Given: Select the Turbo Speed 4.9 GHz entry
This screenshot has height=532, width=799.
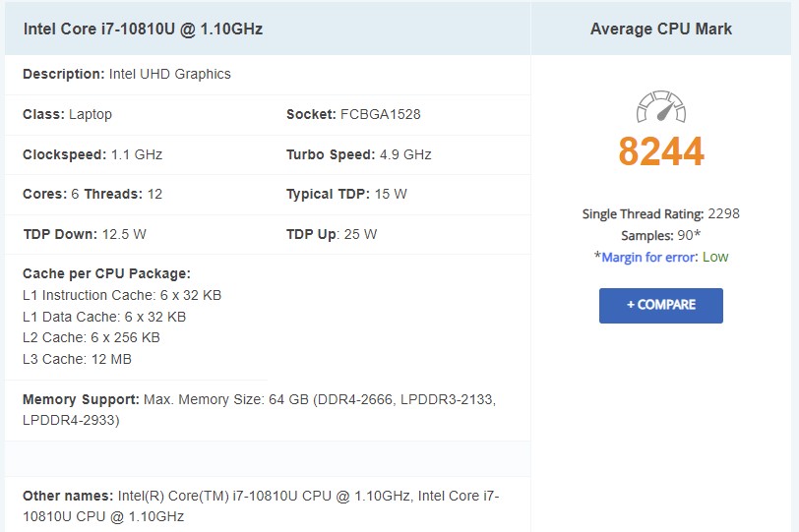Looking at the screenshot, I should click(358, 154).
